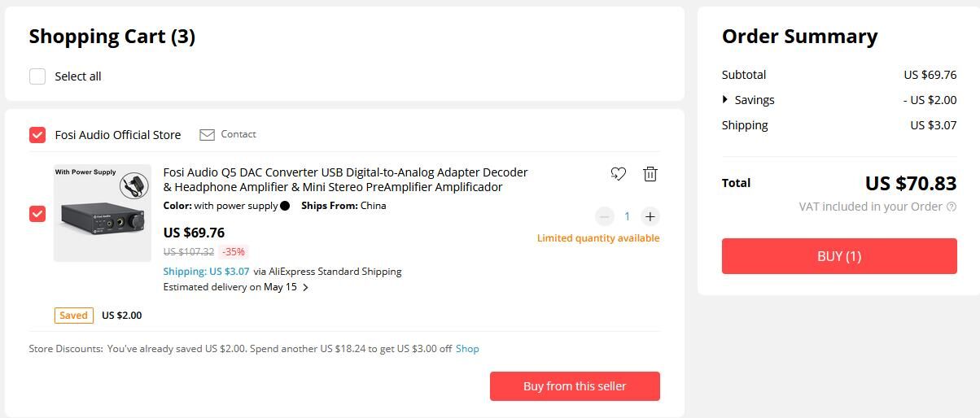Delete item using trash can icon
The image size is (980, 418).
pyautogui.click(x=650, y=174)
